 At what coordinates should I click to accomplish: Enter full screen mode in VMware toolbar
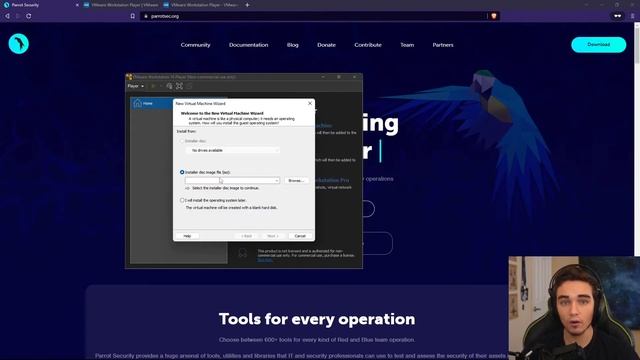(179, 86)
